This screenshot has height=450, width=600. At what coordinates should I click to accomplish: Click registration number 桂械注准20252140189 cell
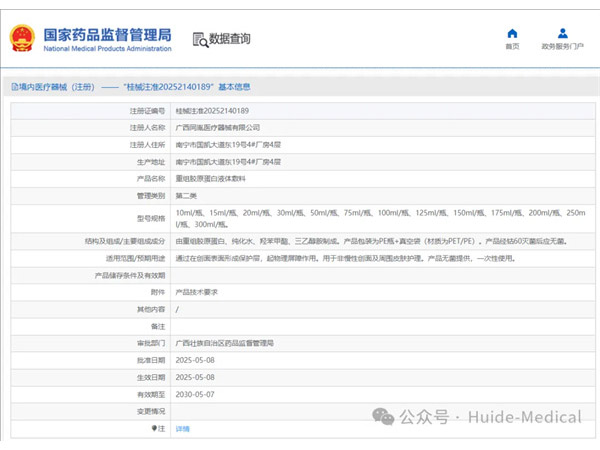click(x=212, y=111)
